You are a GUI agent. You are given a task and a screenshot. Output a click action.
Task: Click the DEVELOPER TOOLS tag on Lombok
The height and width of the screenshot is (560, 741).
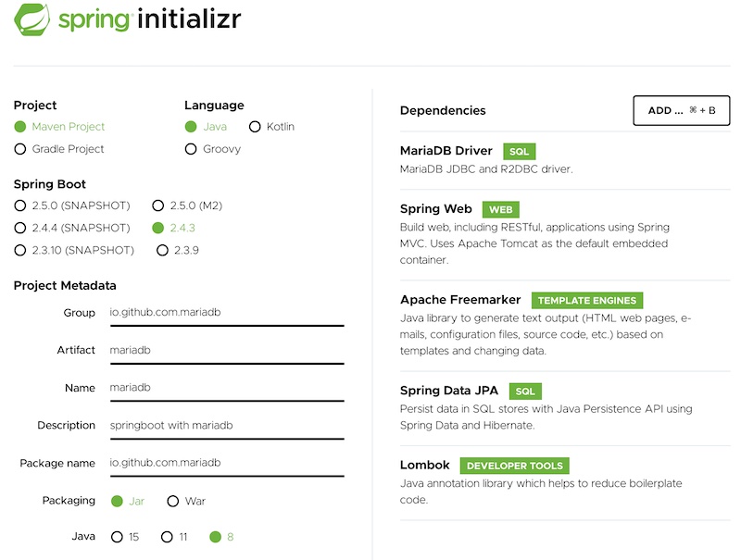515,466
